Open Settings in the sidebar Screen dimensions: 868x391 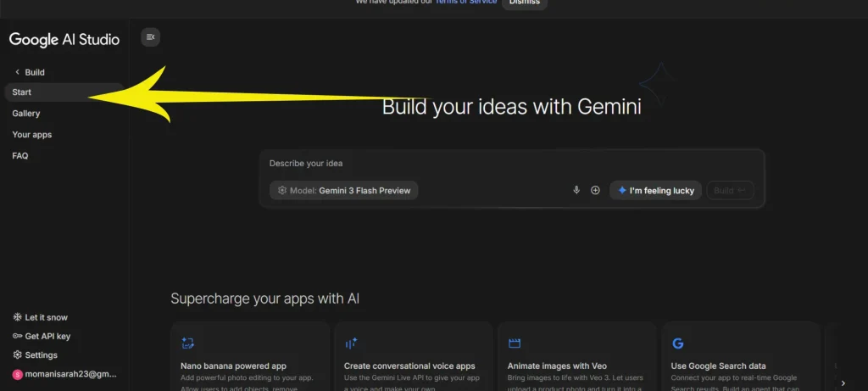pyautogui.click(x=35, y=355)
